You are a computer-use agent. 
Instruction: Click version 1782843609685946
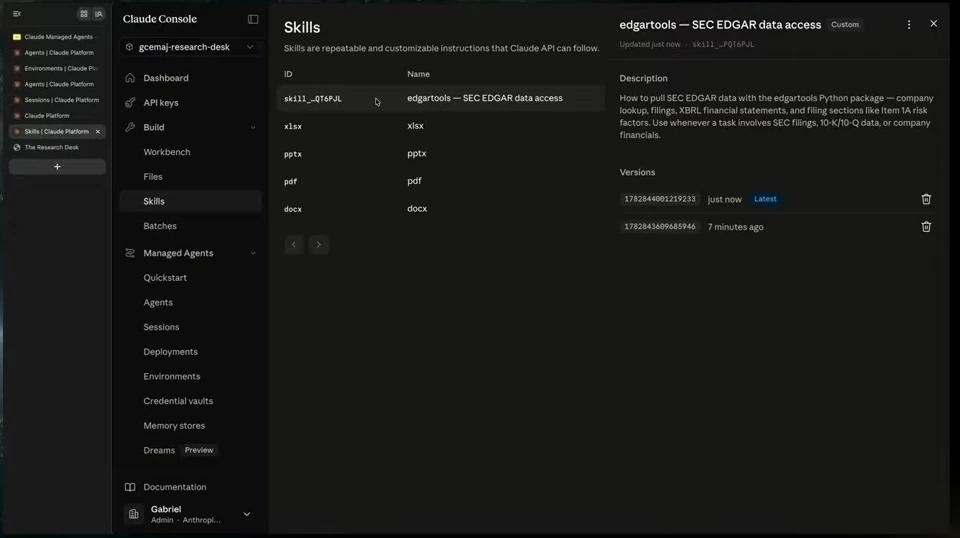tap(659, 226)
